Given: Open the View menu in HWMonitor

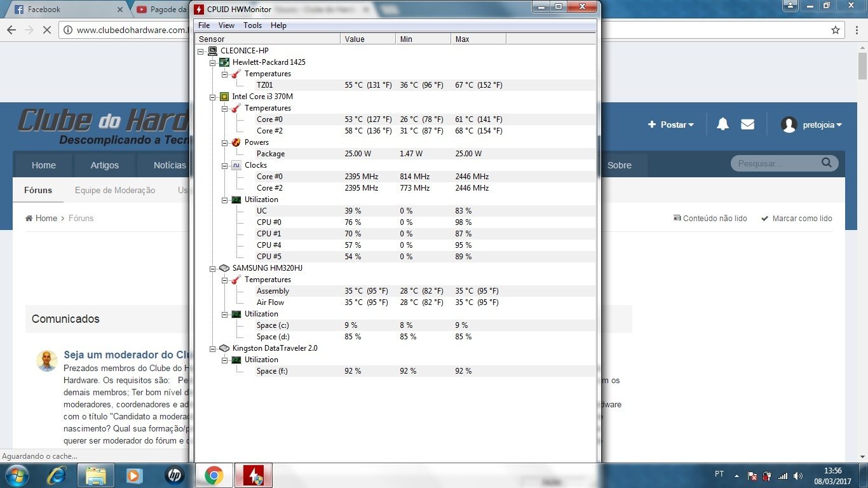Looking at the screenshot, I should coord(226,25).
